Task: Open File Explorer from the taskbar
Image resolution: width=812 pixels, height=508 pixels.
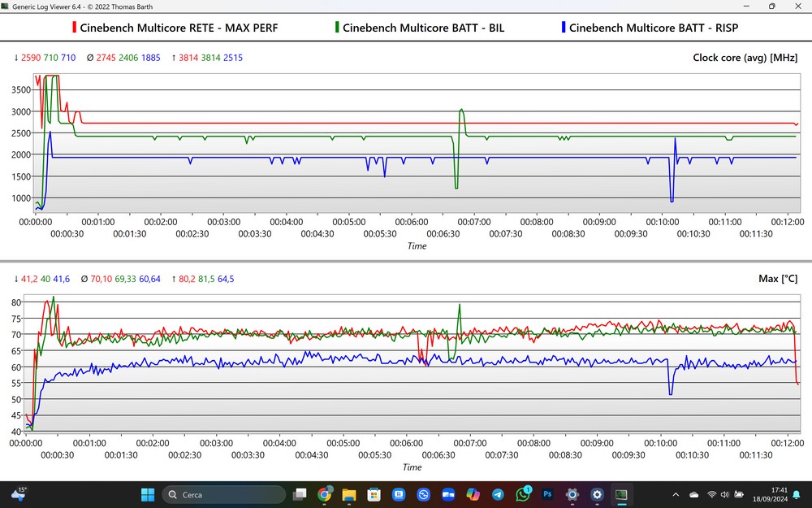Action: click(x=349, y=494)
